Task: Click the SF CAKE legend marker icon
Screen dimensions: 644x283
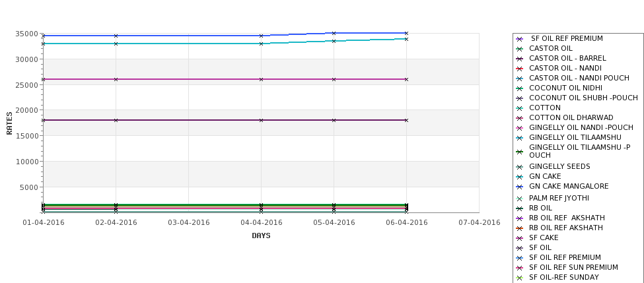Action: click(519, 239)
